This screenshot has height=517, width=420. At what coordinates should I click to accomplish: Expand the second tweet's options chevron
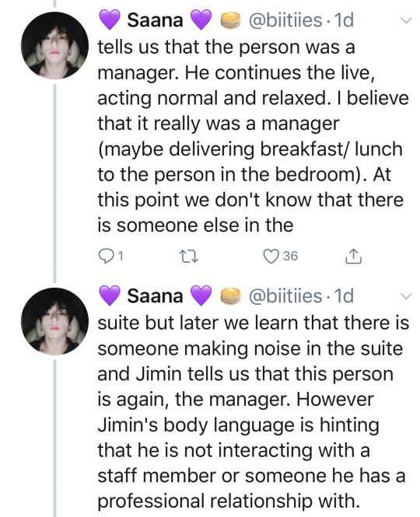(406, 296)
